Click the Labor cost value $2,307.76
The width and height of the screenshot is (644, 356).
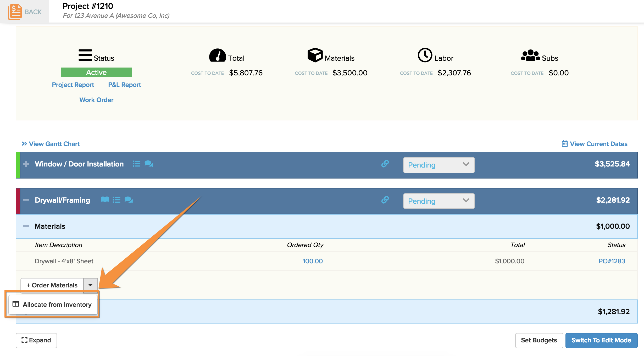(454, 73)
